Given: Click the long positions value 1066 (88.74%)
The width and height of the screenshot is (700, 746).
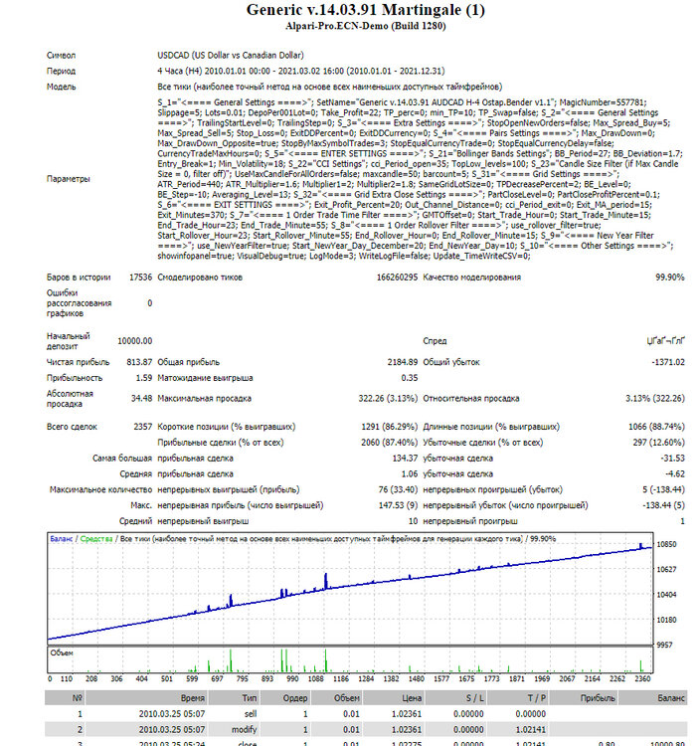Looking at the screenshot, I should tap(656, 427).
